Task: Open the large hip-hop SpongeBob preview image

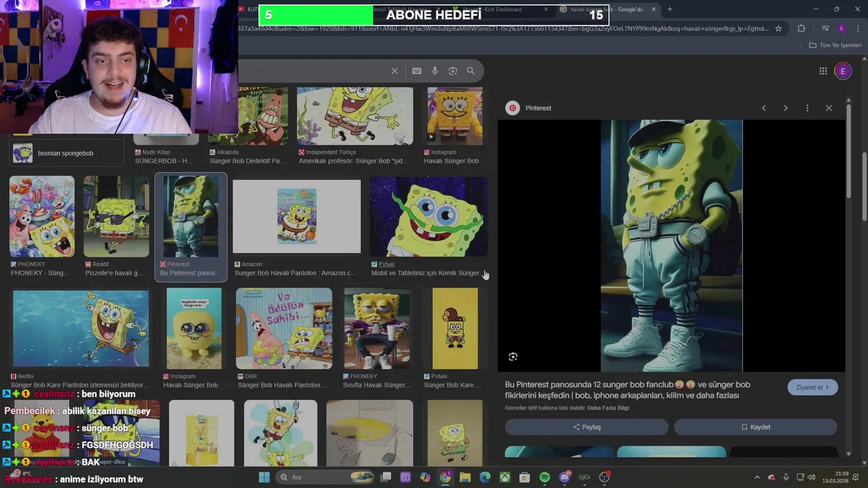Action: point(671,246)
